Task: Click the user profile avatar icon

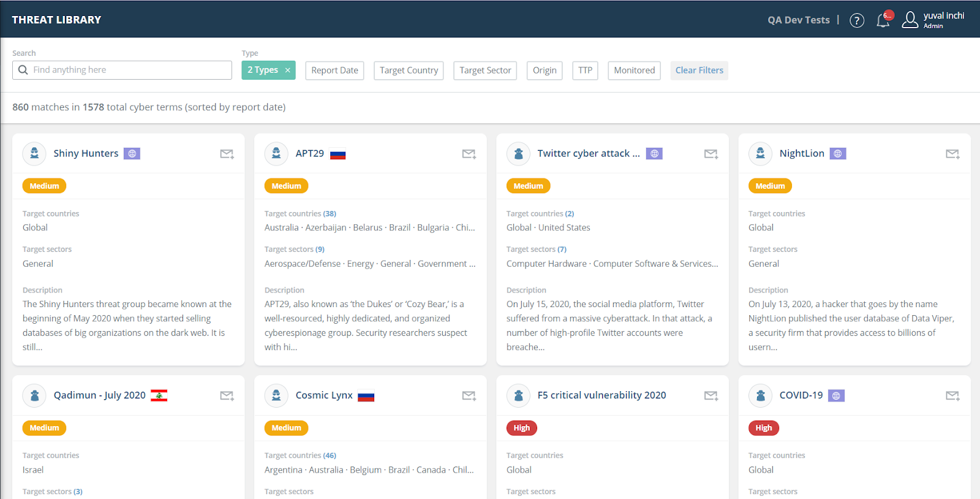Action: [x=910, y=20]
